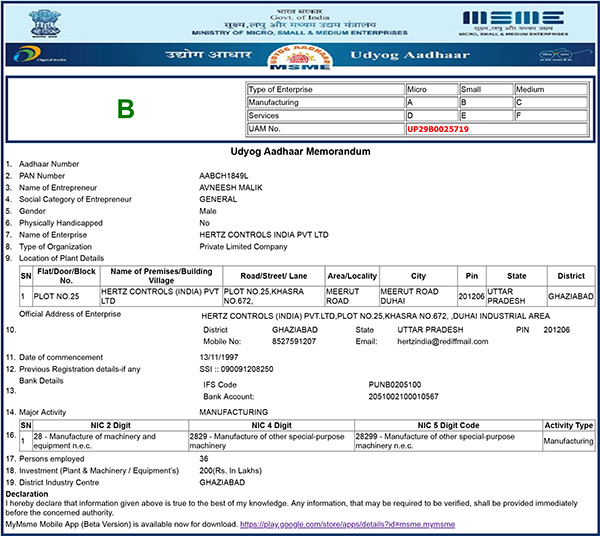This screenshot has height=536, width=600.
Task: Click the Udyog Aadhaar MSME fingerprint emblem
Action: 300,57
